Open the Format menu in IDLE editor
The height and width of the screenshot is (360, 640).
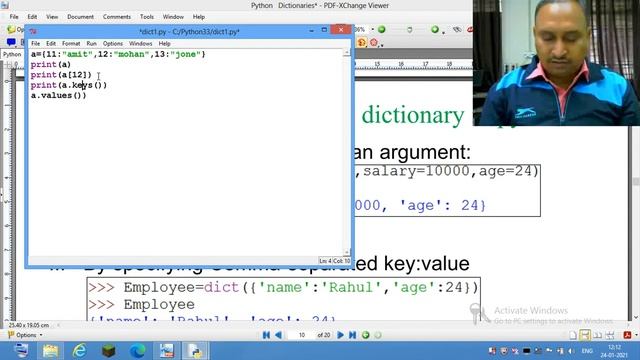(x=71, y=43)
